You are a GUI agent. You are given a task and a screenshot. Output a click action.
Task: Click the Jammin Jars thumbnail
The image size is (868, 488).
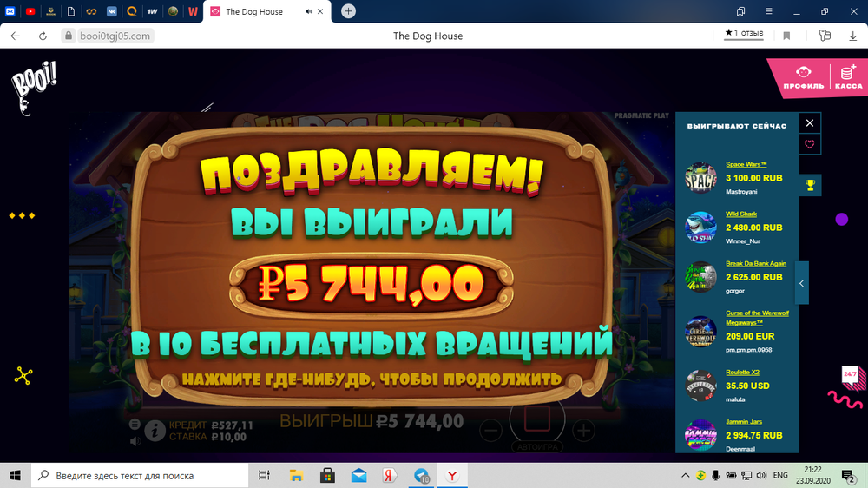point(700,435)
